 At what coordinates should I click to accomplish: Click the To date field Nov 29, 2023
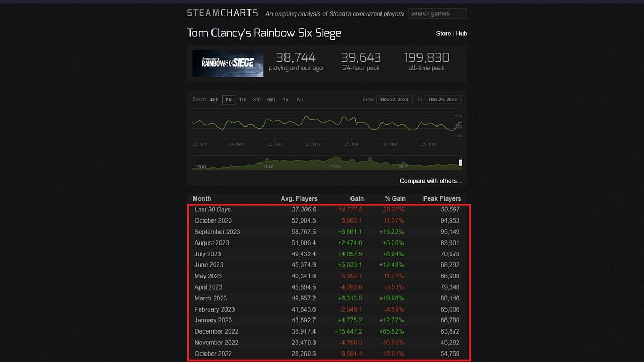tap(443, 99)
